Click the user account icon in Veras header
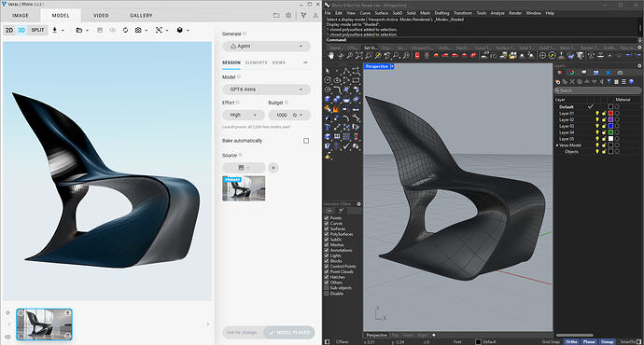Viewport: 644px width, 345px height. (x=315, y=15)
